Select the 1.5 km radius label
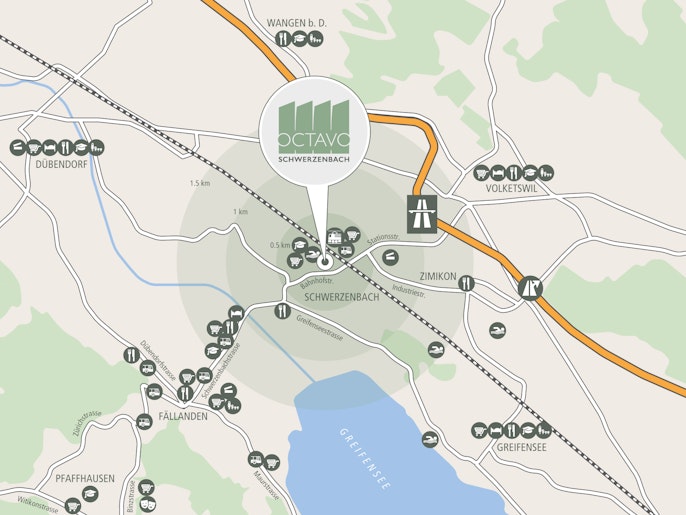This screenshot has width=686, height=515. click(200, 183)
